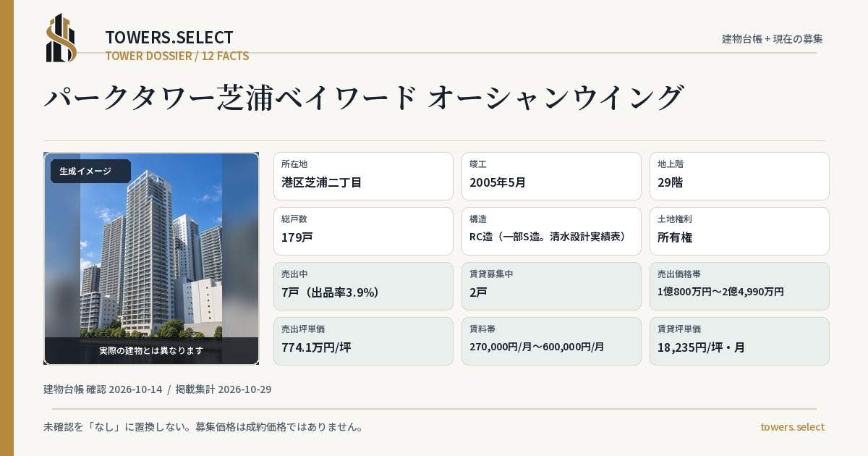Open the 売出中 7戸 listing card
Image resolution: width=868 pixels, height=456 pixels.
tap(363, 286)
